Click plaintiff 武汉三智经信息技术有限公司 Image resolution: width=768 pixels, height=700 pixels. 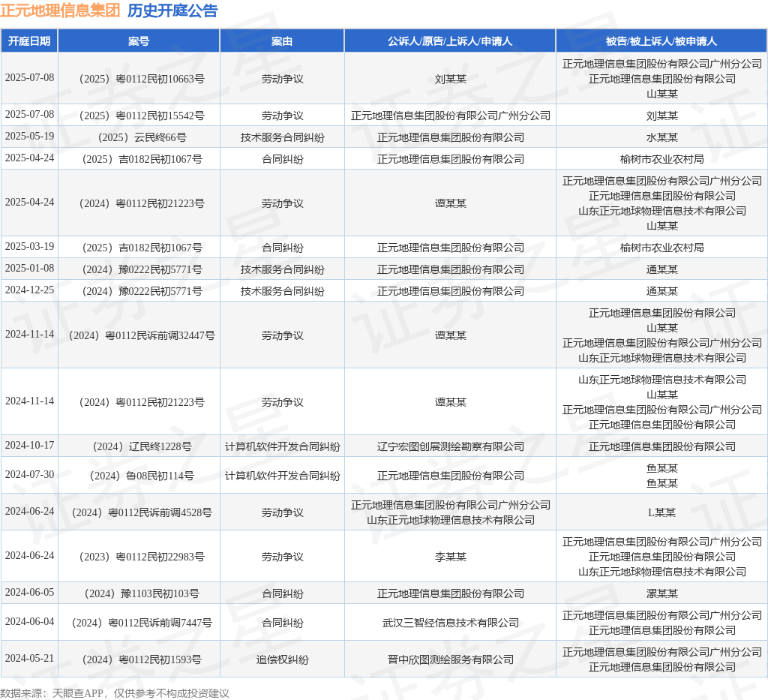(x=450, y=623)
